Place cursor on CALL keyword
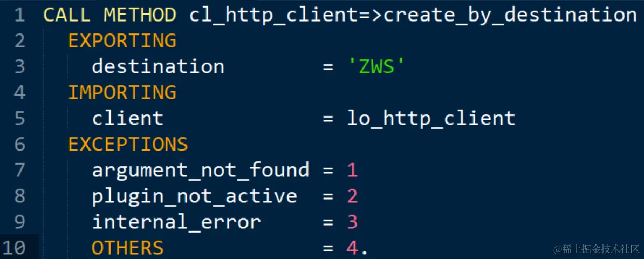Screen dimensions: 644x259 coord(68,16)
